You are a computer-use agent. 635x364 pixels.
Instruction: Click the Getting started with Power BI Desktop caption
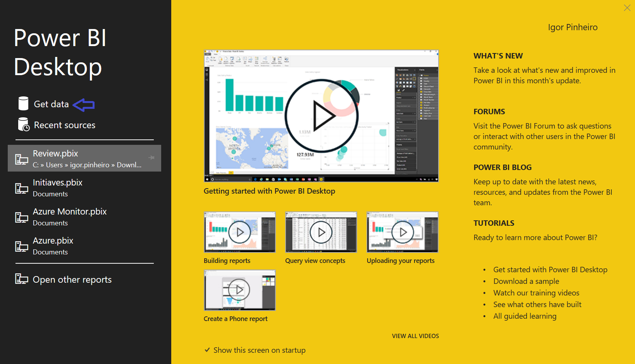click(269, 191)
